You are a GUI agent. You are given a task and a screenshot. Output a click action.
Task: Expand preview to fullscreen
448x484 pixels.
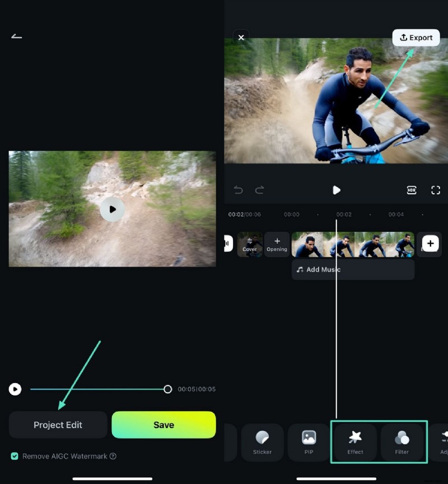pyautogui.click(x=436, y=190)
